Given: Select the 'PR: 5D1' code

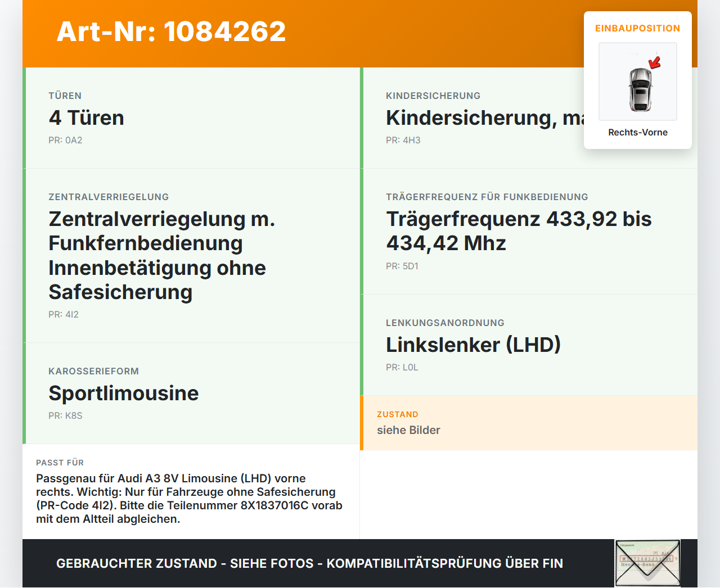Looking at the screenshot, I should (x=402, y=266).
